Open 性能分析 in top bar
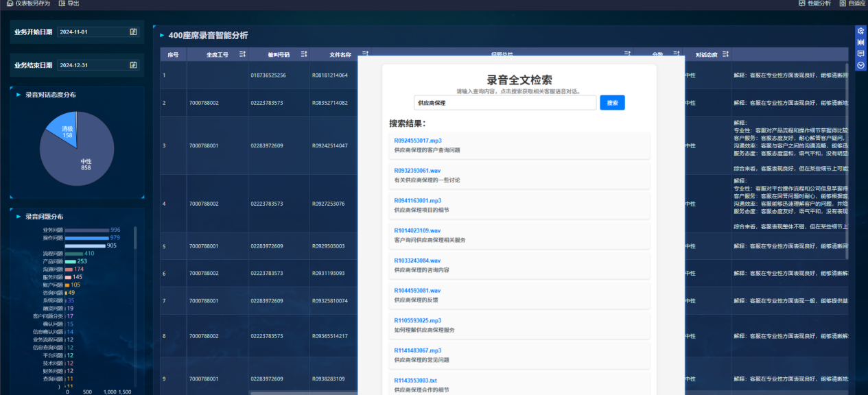 [814, 3]
